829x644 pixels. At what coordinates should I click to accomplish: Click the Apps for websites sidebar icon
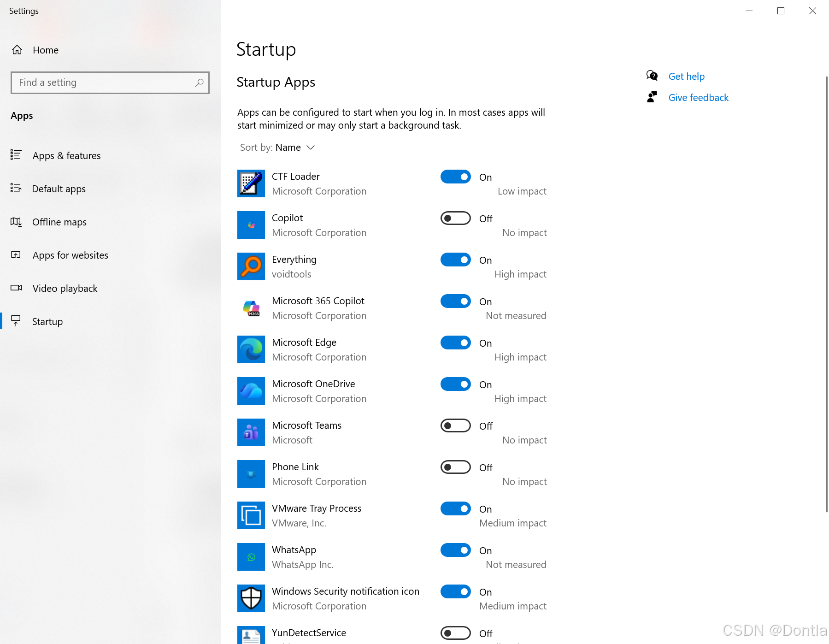(x=16, y=254)
